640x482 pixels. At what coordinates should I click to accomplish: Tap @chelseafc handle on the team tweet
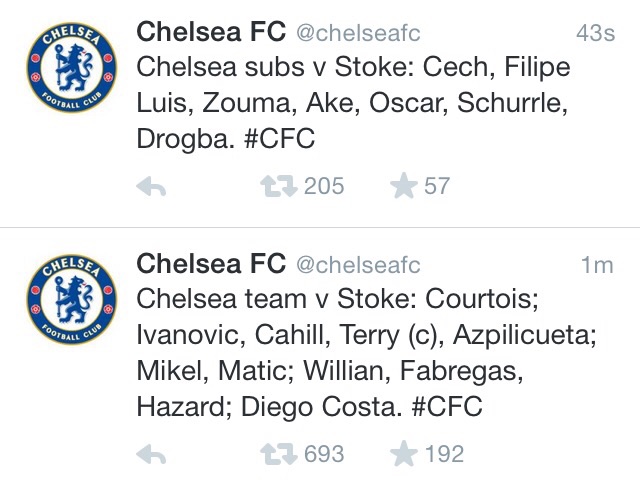point(358,265)
